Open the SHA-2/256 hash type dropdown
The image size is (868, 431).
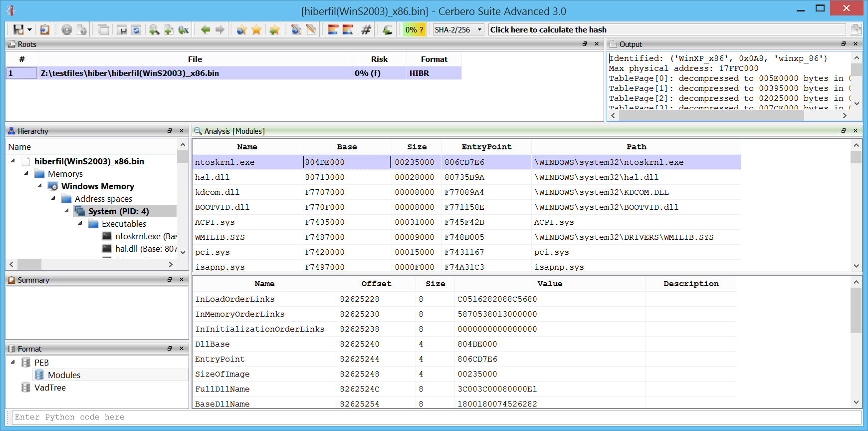458,29
